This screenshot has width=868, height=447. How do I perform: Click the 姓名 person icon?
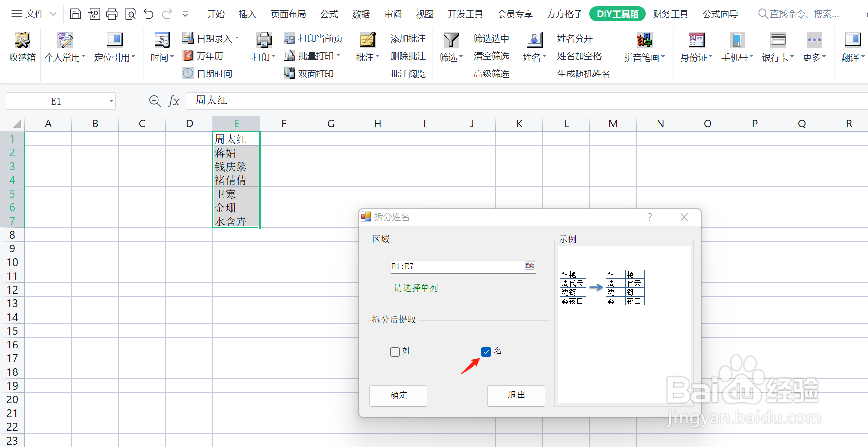coord(534,40)
